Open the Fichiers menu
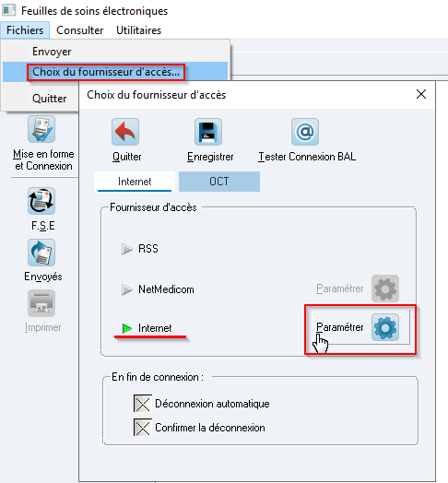The image size is (448, 483). point(25,30)
